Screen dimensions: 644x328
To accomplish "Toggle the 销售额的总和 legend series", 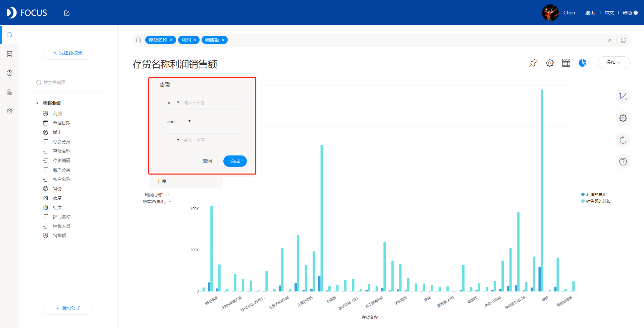I will (x=596, y=201).
